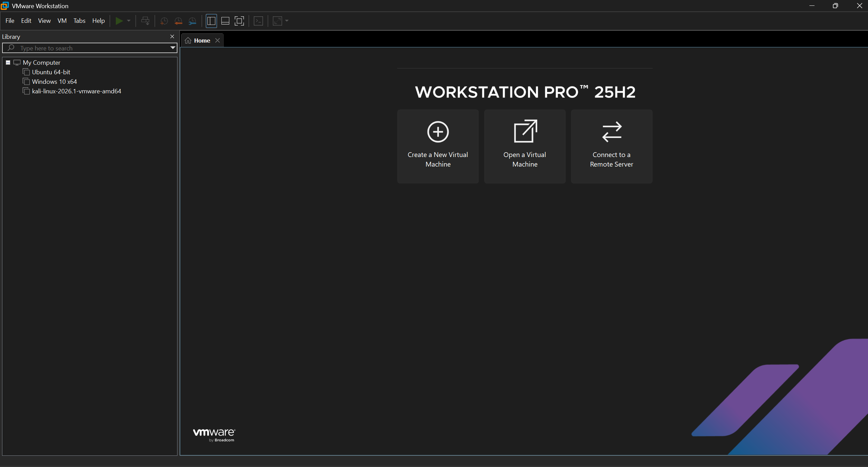
Task: Select My Computer in the library tree
Action: click(42, 63)
